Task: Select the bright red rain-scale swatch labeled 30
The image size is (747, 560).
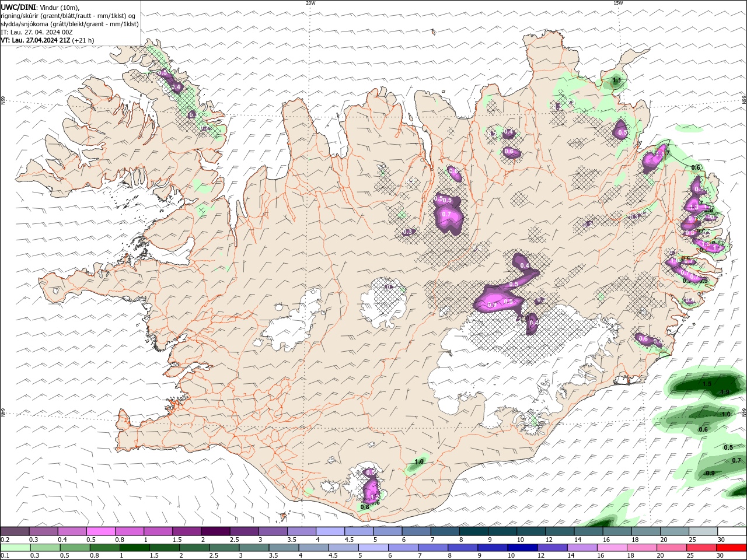Action: click(x=732, y=548)
